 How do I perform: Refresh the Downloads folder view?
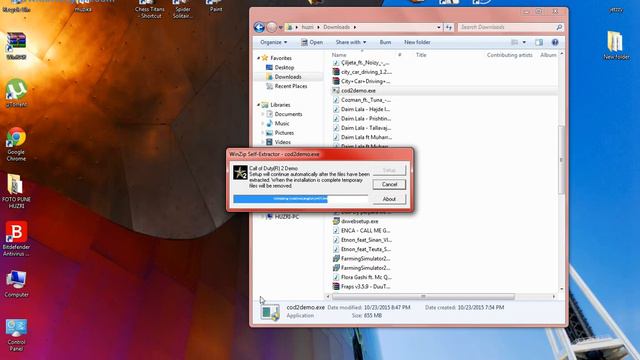tap(449, 27)
